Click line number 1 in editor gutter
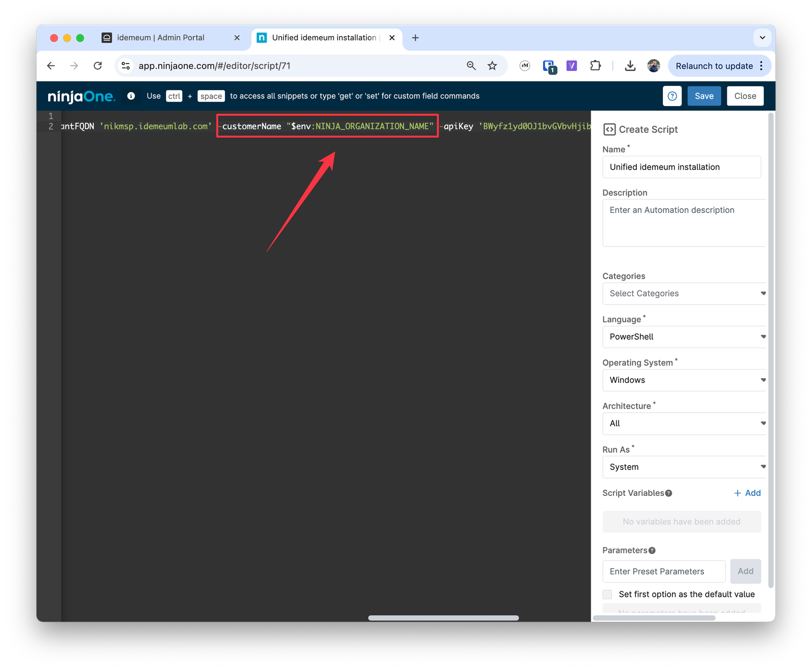The width and height of the screenshot is (812, 670). tap(51, 116)
